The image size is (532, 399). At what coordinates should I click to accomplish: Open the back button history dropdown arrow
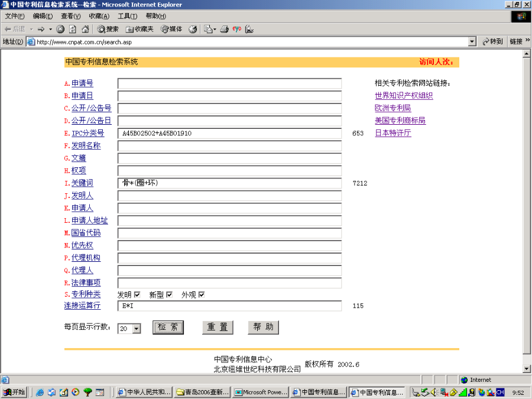[x=31, y=29]
